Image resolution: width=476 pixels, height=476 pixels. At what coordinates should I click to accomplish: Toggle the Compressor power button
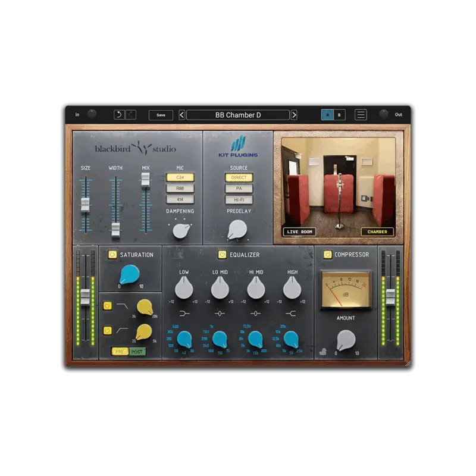click(327, 255)
